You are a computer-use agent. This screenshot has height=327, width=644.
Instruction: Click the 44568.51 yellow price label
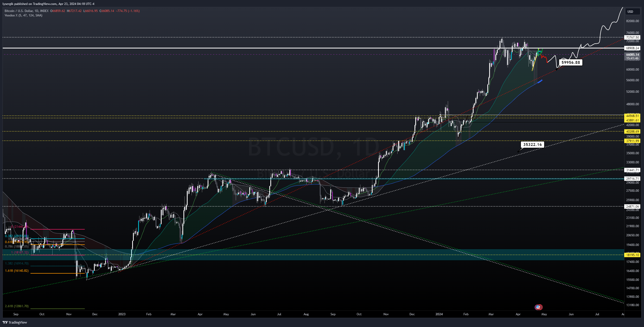(633, 116)
